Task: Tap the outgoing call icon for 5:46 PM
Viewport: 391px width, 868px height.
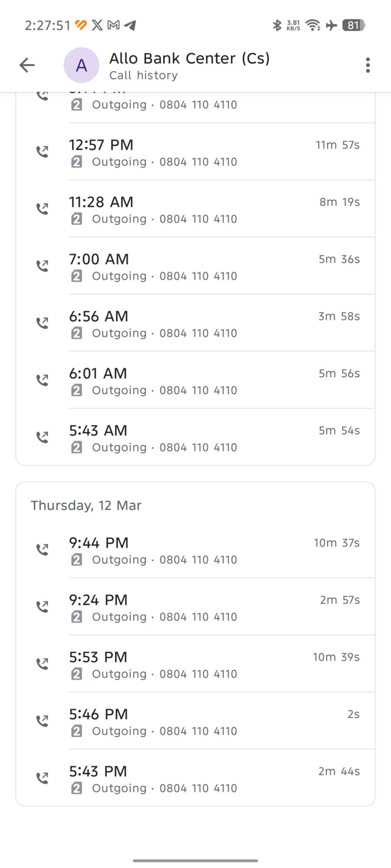Action: pos(42,721)
